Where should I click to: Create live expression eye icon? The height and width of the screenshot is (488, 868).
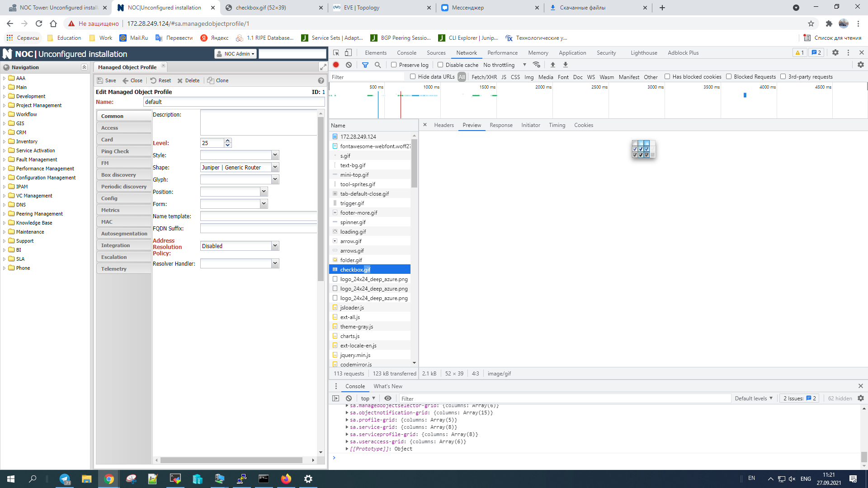tap(388, 399)
